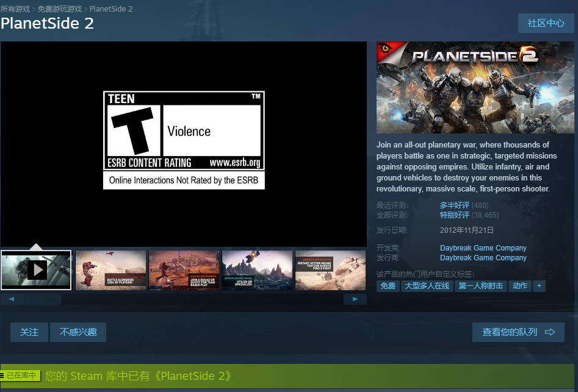Click the 已在库中 library badge
The image size is (578, 392).
pyautogui.click(x=20, y=376)
